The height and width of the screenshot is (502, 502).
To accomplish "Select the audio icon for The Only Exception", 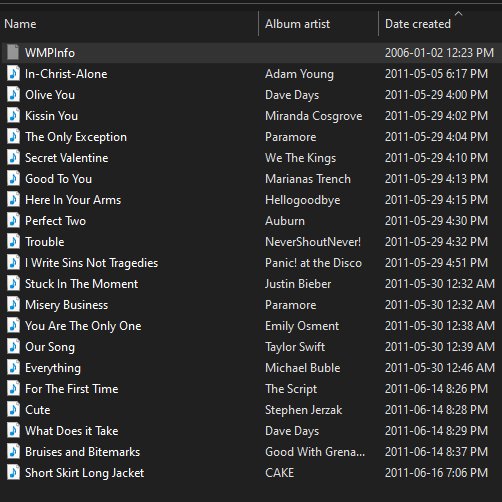I will click(13, 136).
